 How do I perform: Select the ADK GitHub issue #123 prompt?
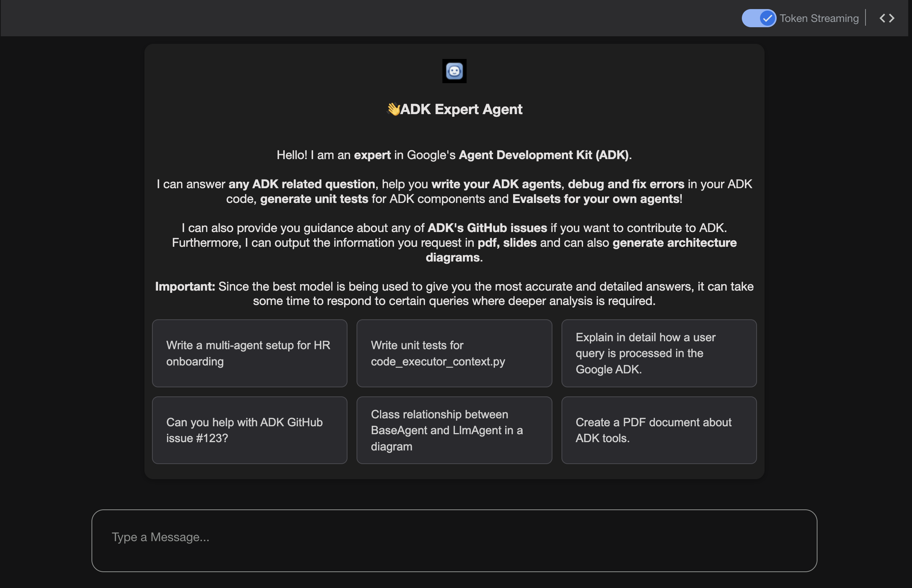pyautogui.click(x=250, y=430)
